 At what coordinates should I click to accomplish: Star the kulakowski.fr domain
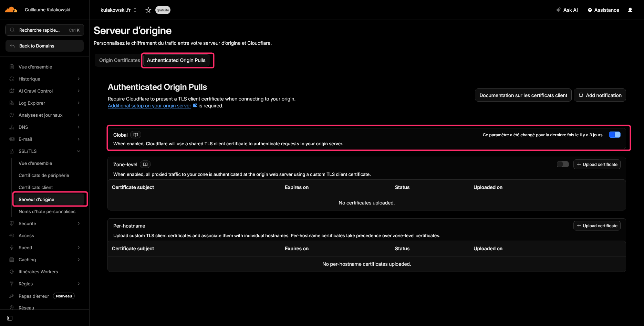click(x=148, y=10)
